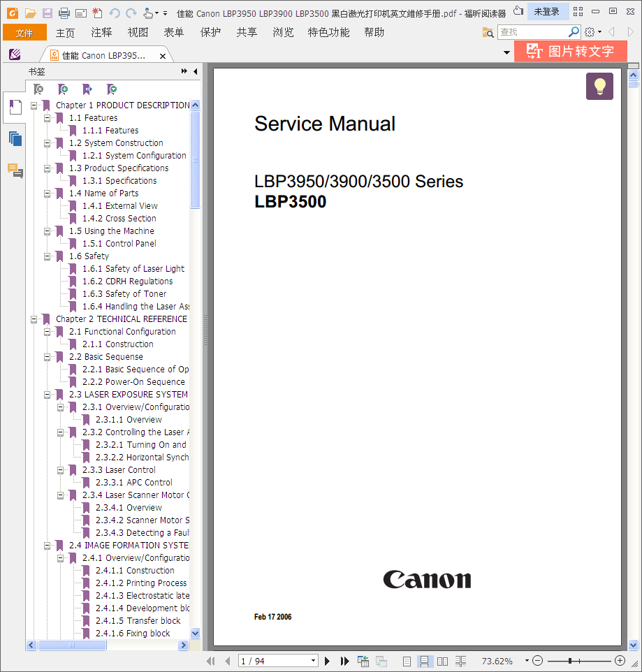Go to the first page
Viewport: 642px width, 672px height.
coord(210,661)
